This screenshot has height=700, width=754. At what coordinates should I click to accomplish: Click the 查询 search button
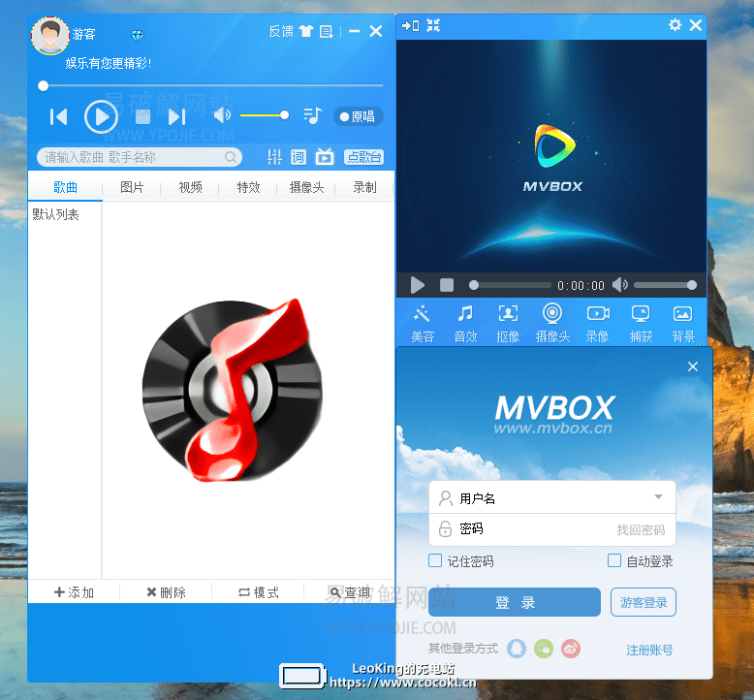[350, 592]
